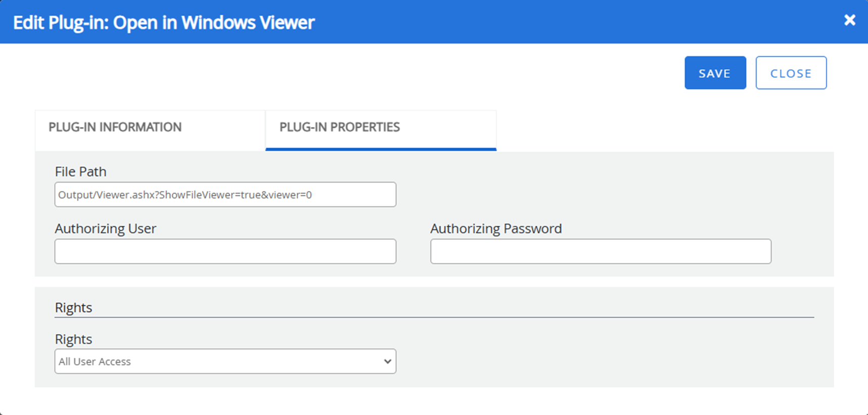868x415 pixels.
Task: Click into the File Path field
Action: 225,194
